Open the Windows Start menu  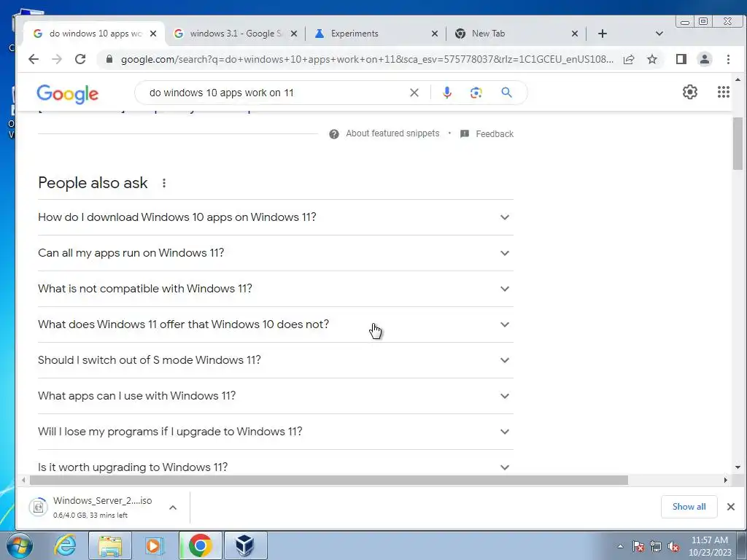click(20, 545)
